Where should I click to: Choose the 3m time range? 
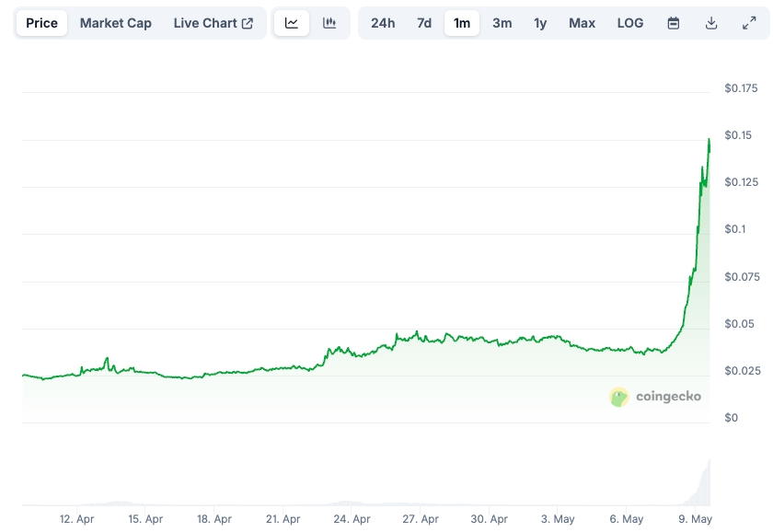click(x=502, y=23)
